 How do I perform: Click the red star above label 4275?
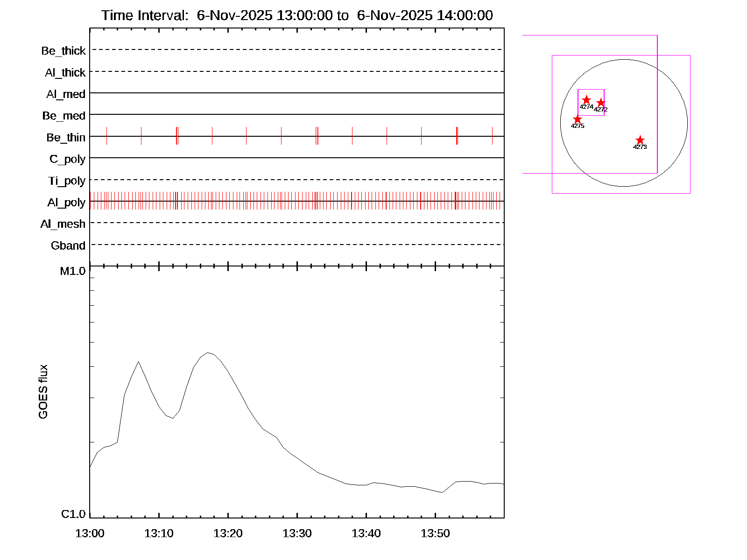tap(578, 119)
